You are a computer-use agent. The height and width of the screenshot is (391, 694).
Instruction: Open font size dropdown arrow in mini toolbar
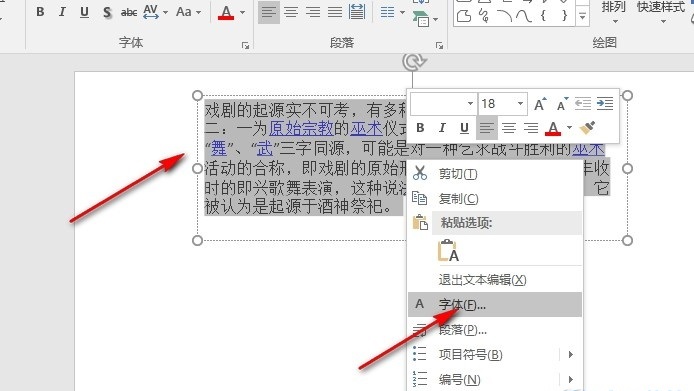(x=520, y=104)
